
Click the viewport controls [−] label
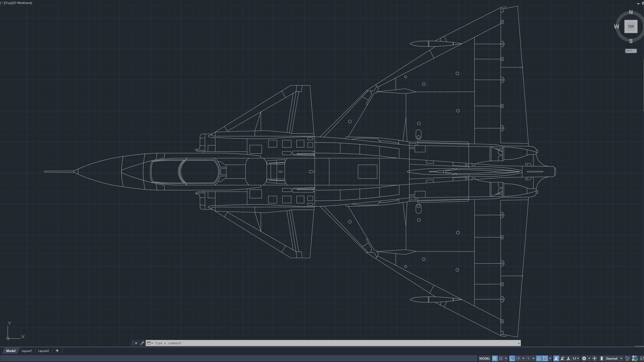click(2, 3)
